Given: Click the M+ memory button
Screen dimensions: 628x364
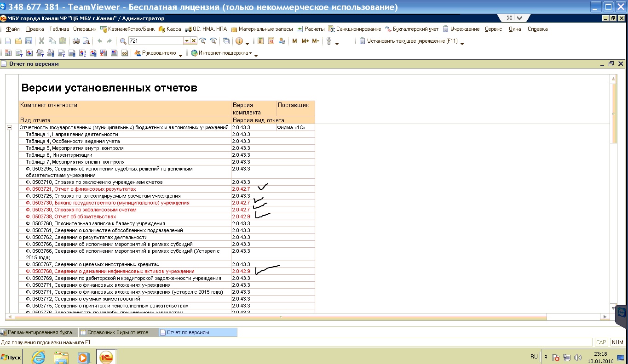Looking at the screenshot, I should point(305,41).
